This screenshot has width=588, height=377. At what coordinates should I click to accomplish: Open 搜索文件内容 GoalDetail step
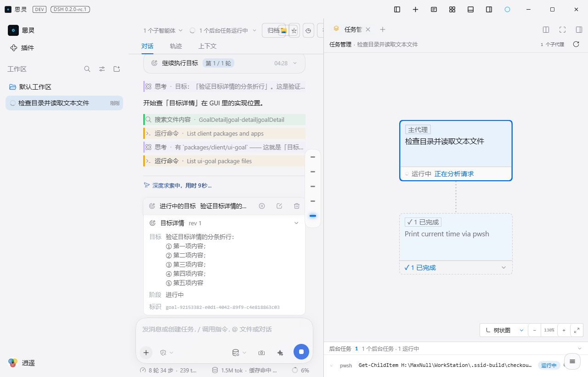(224, 120)
